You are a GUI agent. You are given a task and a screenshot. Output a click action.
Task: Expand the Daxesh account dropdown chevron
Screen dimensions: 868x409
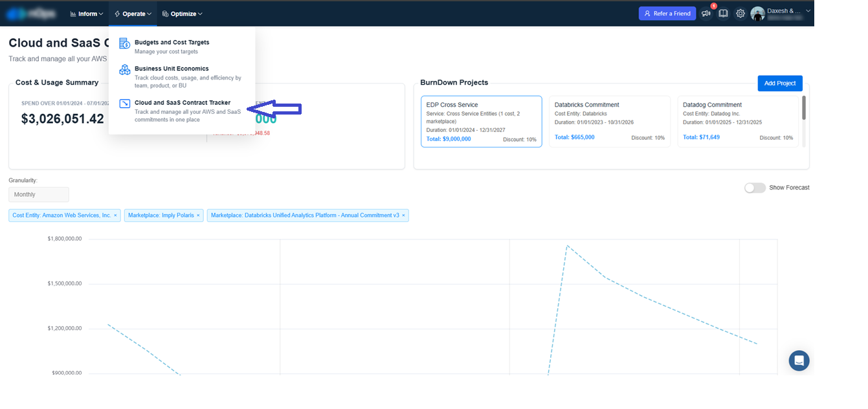coord(808,11)
